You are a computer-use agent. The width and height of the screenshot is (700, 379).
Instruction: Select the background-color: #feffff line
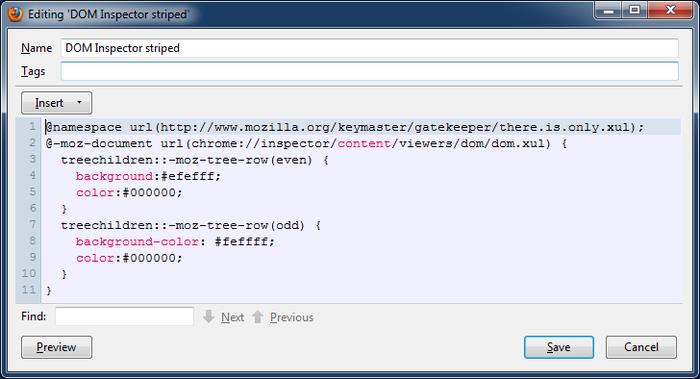(x=175, y=242)
